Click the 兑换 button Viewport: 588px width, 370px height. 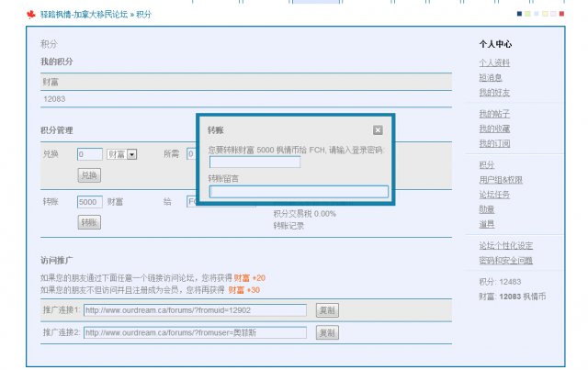89,175
